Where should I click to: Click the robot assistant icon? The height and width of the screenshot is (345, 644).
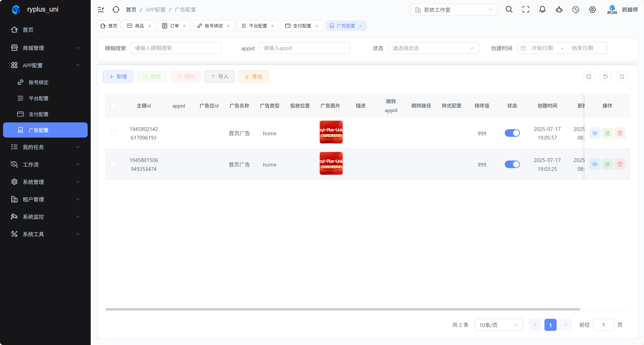[x=559, y=10]
